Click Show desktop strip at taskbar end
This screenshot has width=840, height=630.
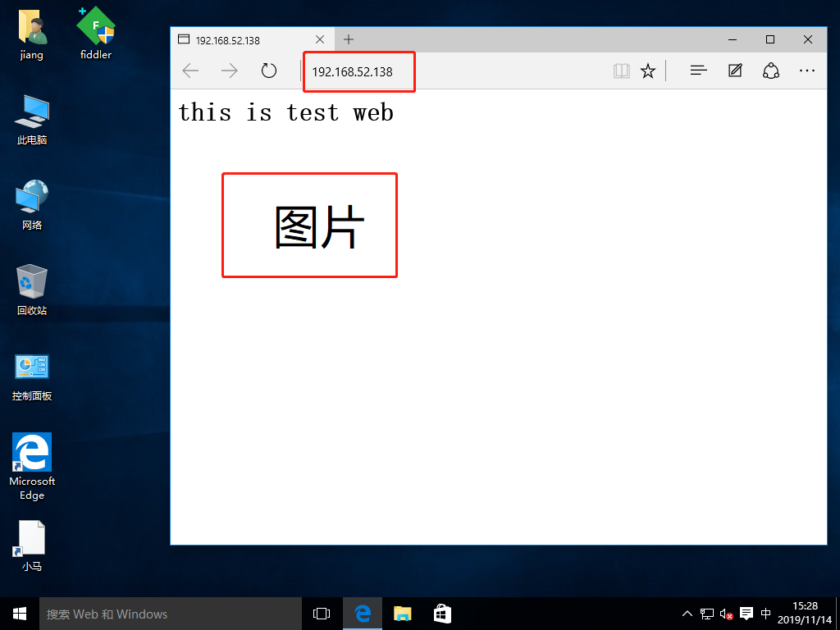point(838,614)
